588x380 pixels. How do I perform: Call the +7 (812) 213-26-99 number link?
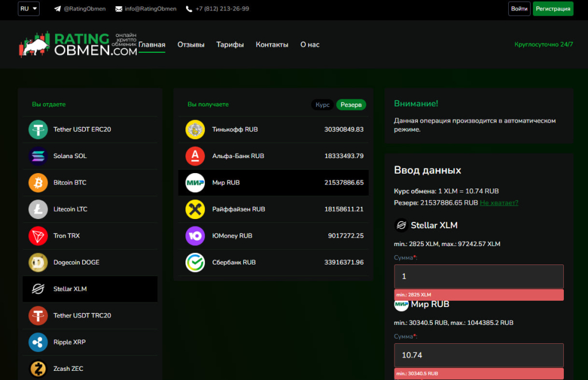pos(222,9)
